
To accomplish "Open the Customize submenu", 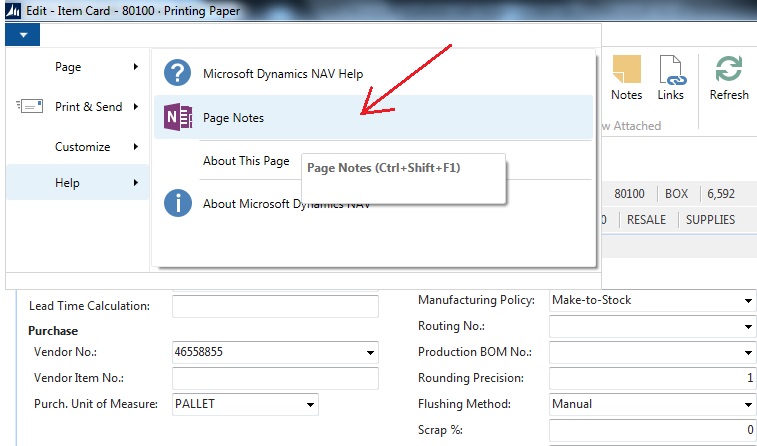I will tap(77, 147).
